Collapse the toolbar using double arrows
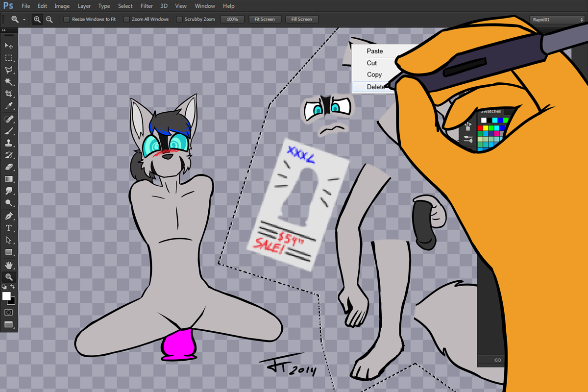 coord(4,30)
